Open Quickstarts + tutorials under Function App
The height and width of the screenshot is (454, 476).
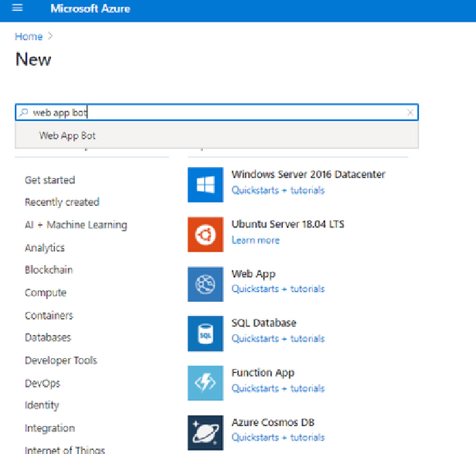[x=277, y=388]
